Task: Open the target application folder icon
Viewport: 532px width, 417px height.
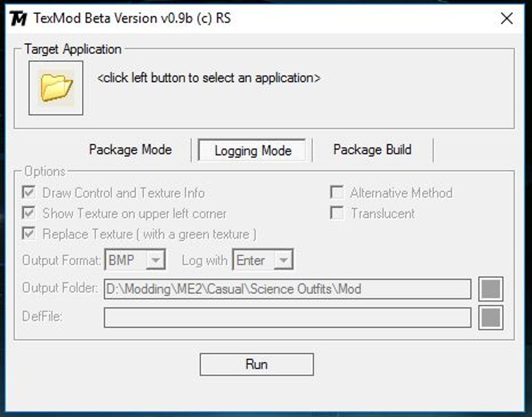Action: pyautogui.click(x=56, y=88)
